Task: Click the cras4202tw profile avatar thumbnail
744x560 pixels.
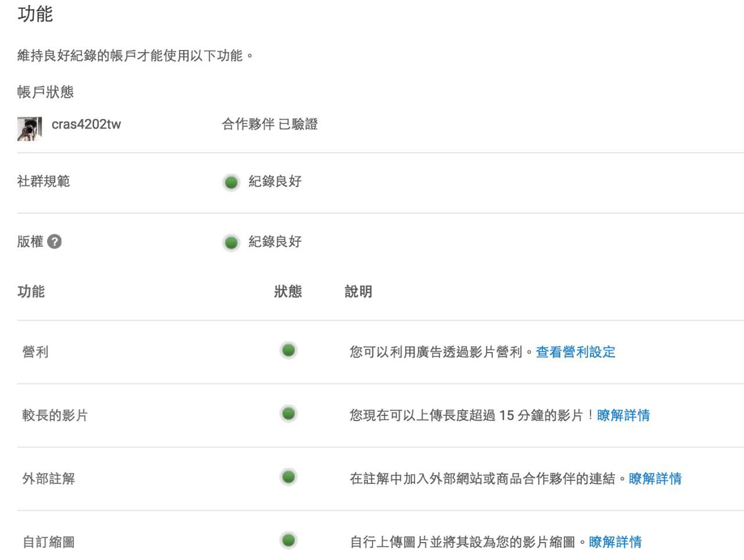Action: click(30, 129)
